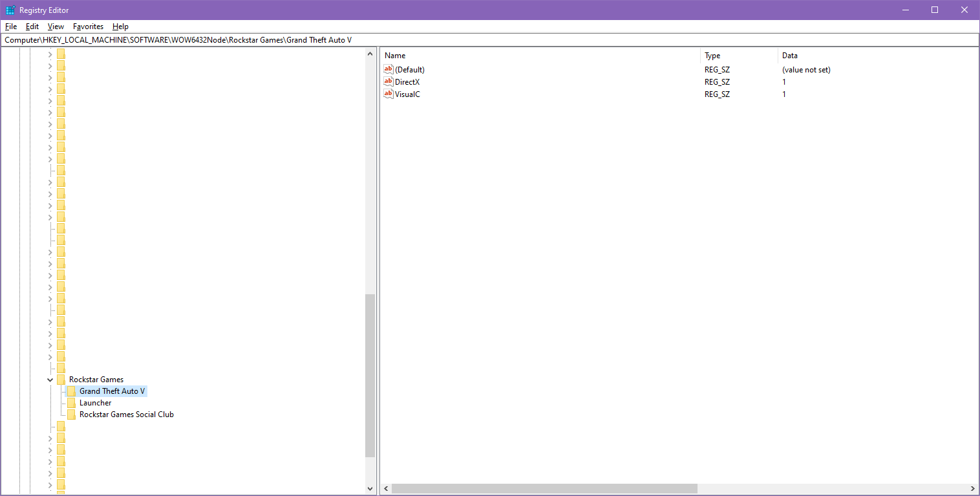This screenshot has width=980, height=496.
Task: Minimize the Registry Editor window
Action: pos(904,10)
